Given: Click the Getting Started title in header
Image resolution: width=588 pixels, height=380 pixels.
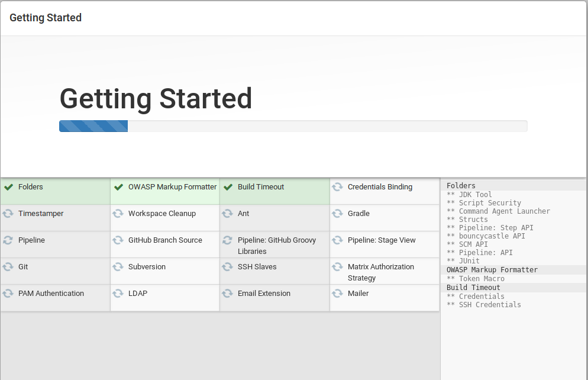Looking at the screenshot, I should tap(46, 18).
